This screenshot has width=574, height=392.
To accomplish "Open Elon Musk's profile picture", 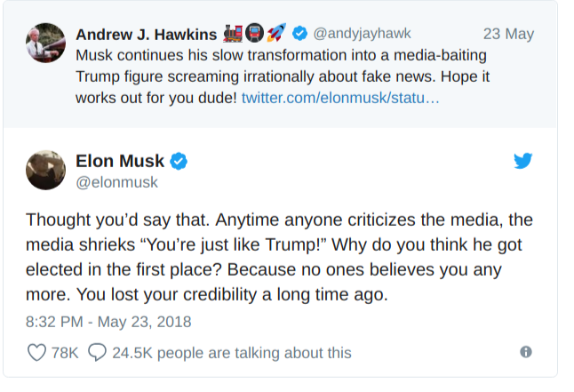I will pos(47,170).
